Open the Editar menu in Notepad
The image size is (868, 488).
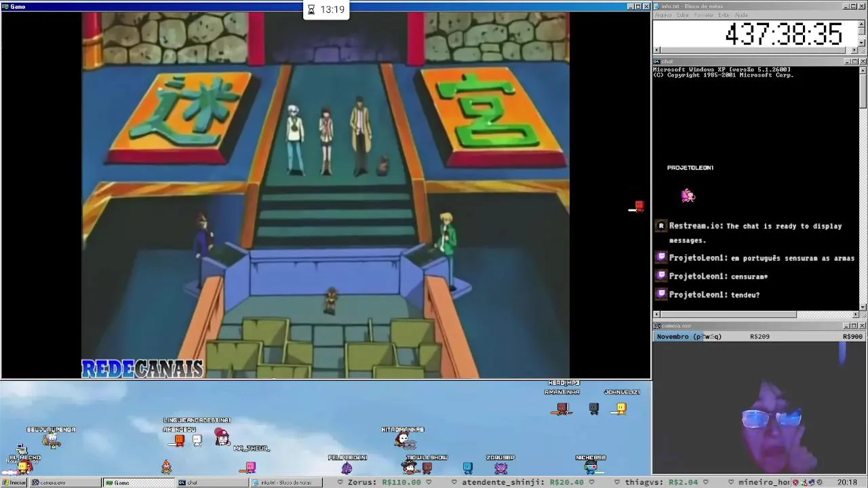(683, 15)
